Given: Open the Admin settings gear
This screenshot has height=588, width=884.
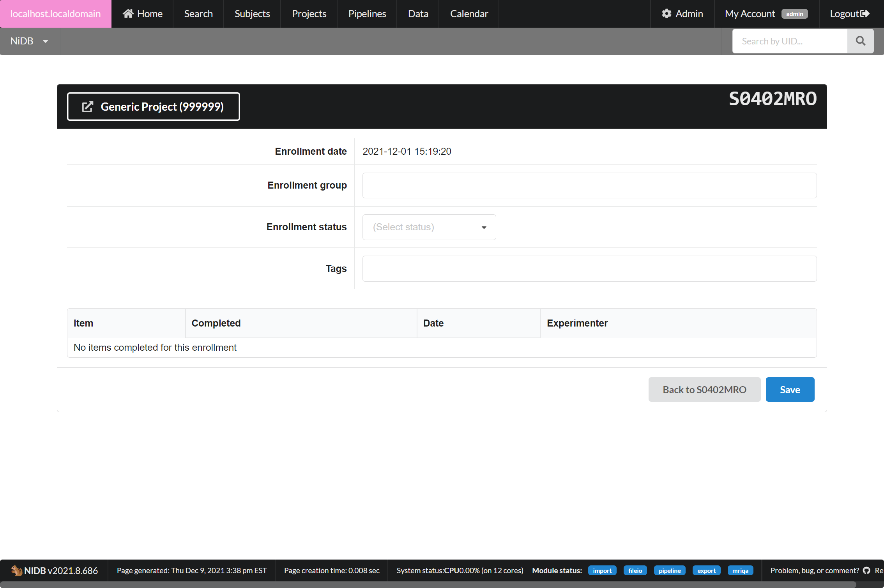Looking at the screenshot, I should coord(667,13).
